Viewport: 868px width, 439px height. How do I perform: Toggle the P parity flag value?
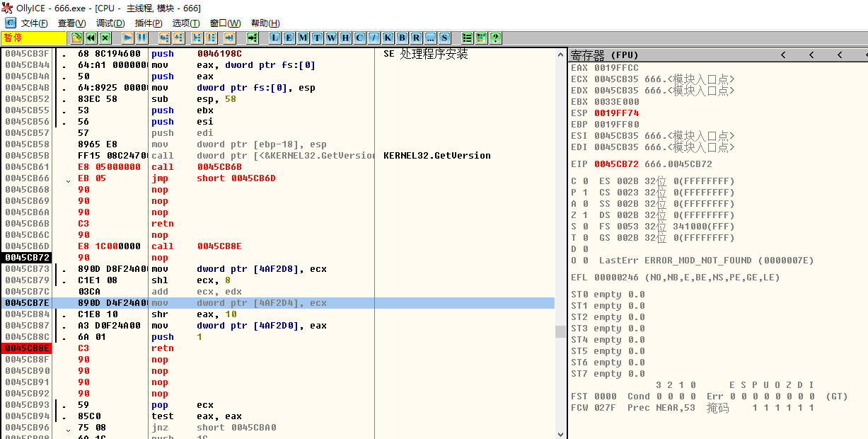(585, 193)
